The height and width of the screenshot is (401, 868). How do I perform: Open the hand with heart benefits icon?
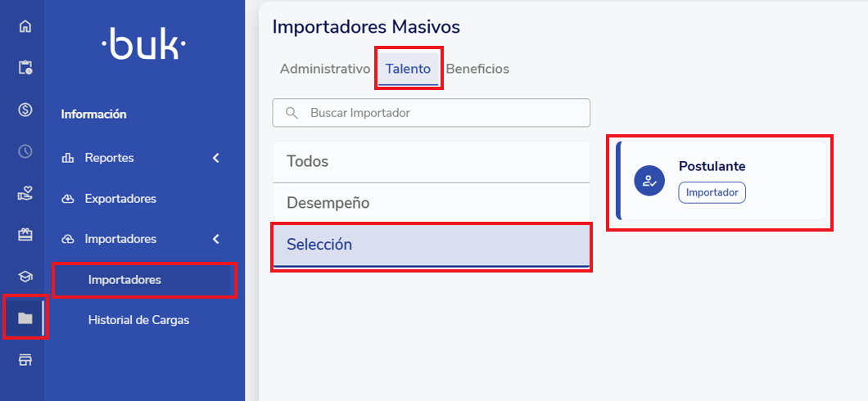25,193
